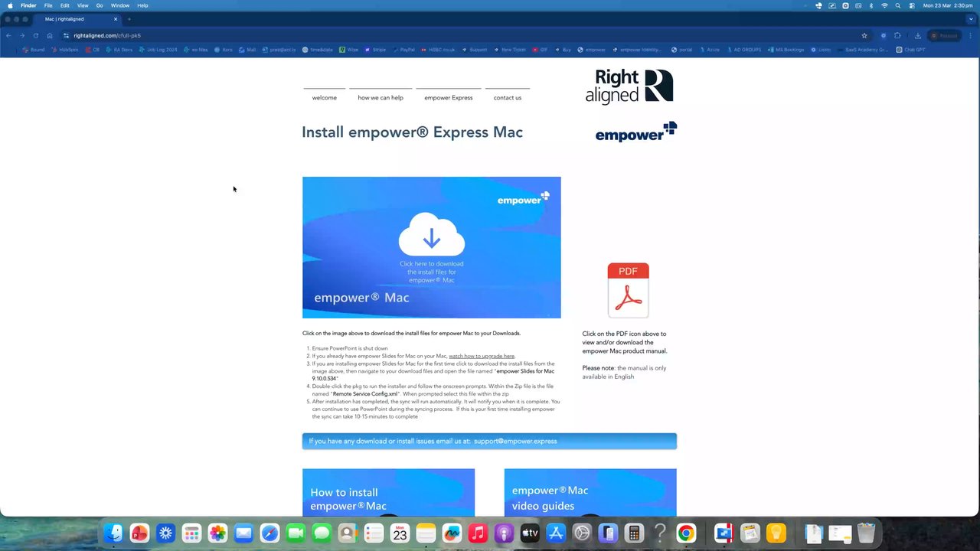The image size is (980, 551).
Task: Click the Right aligned logo
Action: pyautogui.click(x=629, y=86)
